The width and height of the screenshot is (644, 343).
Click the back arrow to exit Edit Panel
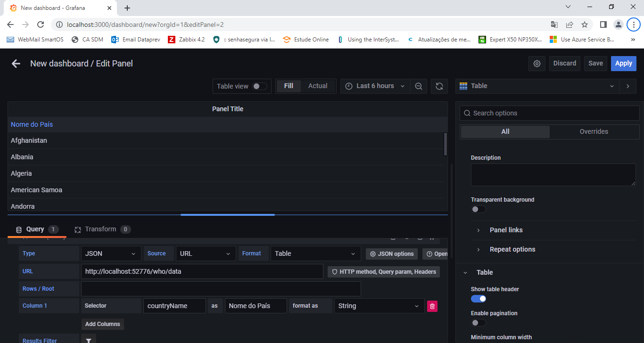[x=16, y=64]
